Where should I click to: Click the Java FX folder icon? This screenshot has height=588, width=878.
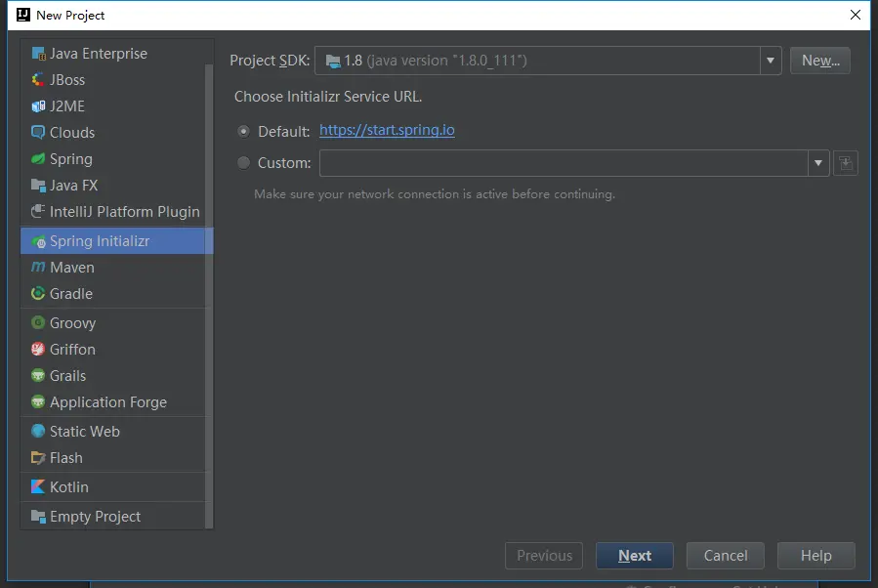tap(38, 186)
